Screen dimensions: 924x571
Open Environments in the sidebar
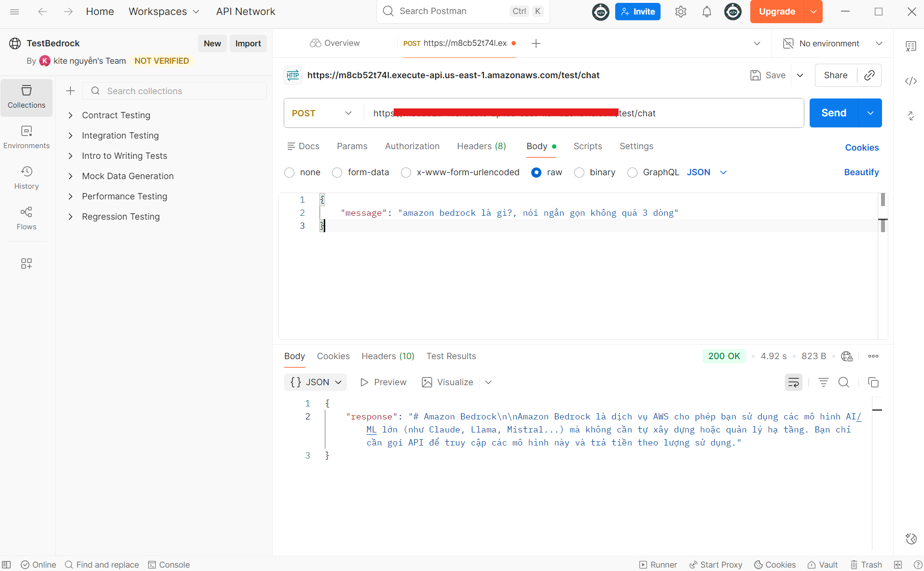tap(27, 137)
